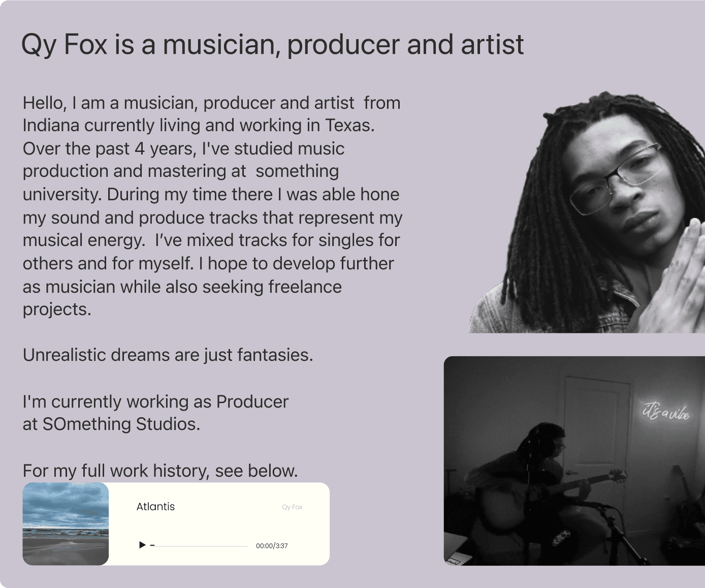Click the biography paragraph starting with Hello
Screen dimensions: 705x588
(x=212, y=206)
